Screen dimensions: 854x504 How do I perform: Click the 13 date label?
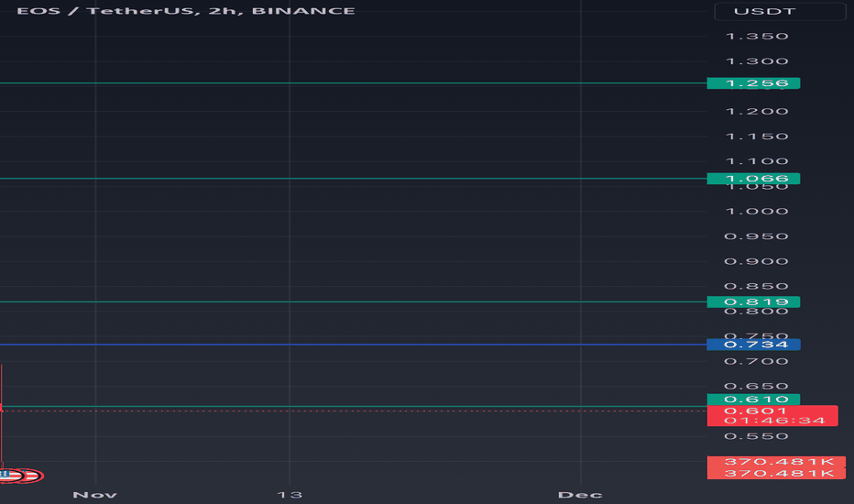(x=290, y=495)
